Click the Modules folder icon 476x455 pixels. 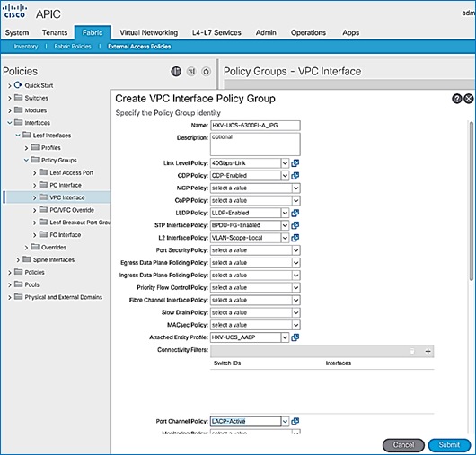(19, 110)
